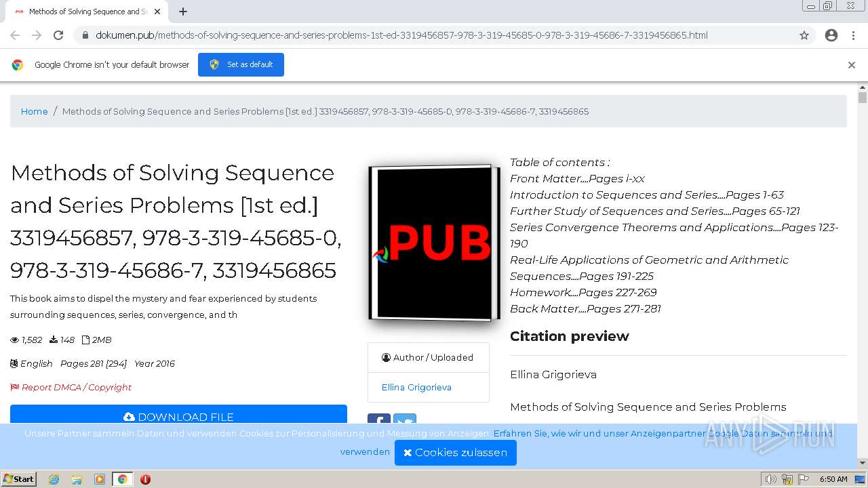This screenshot has height=488, width=868.
Task: Open the Home breadcrumb link
Action: (x=34, y=111)
